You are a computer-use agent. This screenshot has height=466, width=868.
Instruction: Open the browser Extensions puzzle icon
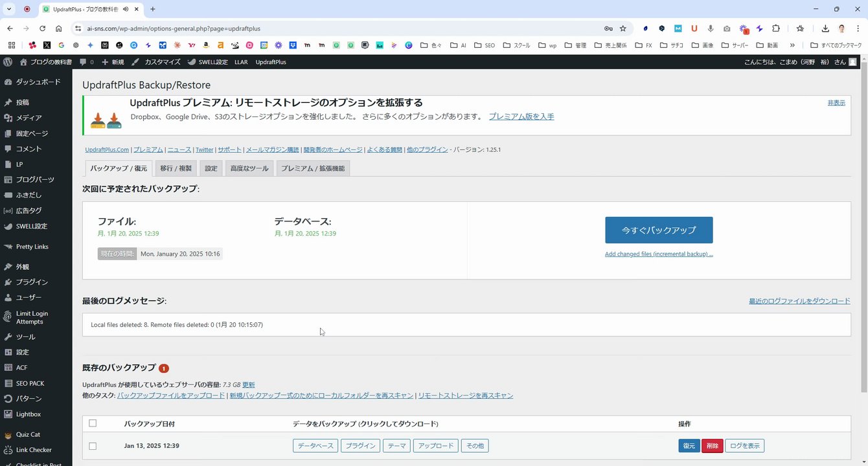(776, 28)
